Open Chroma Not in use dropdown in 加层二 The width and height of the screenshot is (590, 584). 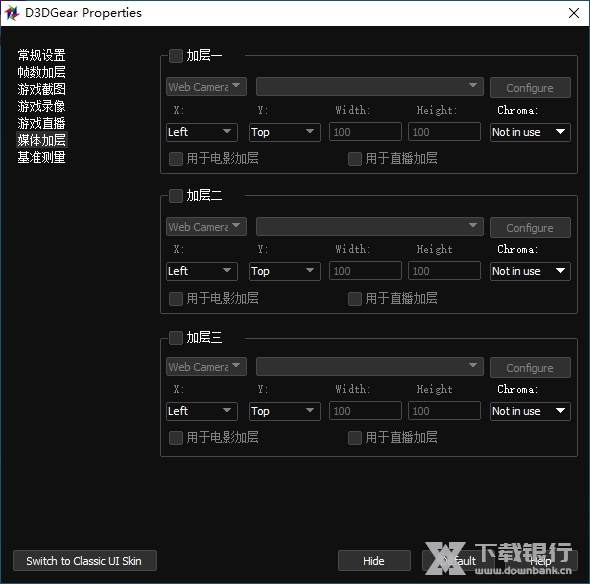(530, 271)
